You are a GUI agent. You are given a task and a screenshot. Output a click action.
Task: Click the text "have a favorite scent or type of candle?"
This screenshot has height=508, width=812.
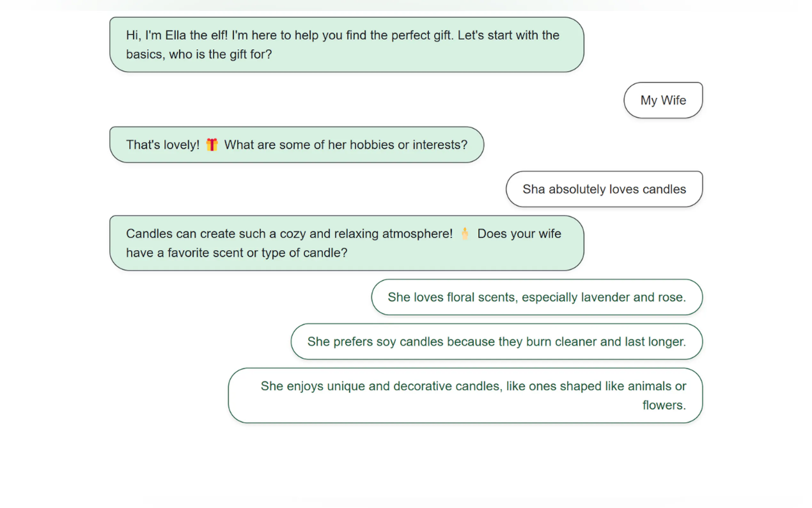coord(236,253)
